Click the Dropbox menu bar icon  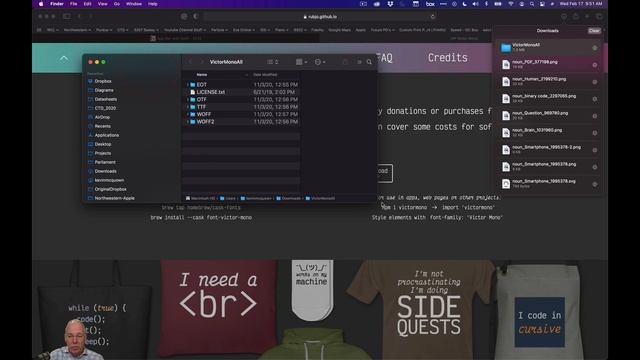click(390, 4)
